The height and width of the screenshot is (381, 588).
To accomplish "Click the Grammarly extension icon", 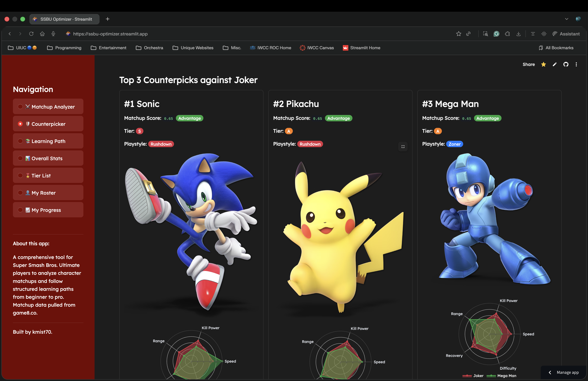I will point(496,34).
